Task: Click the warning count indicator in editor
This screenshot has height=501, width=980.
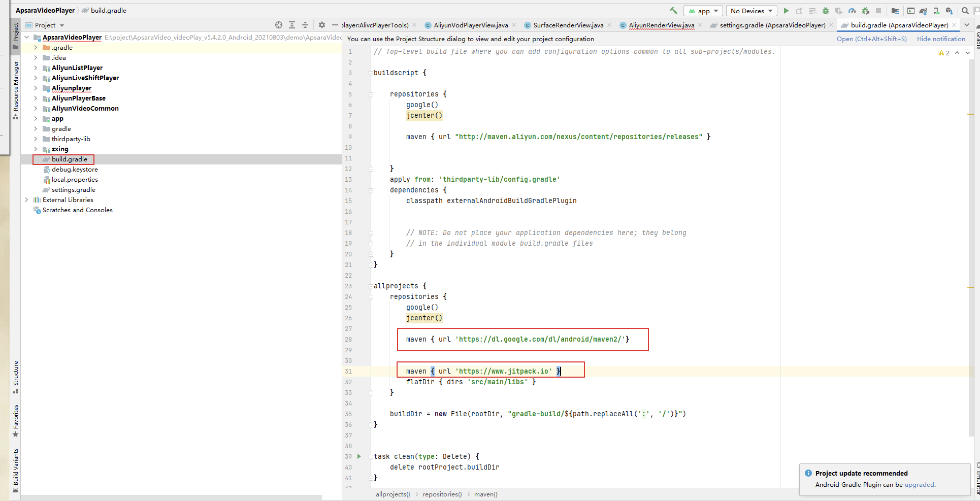Action: 944,53
